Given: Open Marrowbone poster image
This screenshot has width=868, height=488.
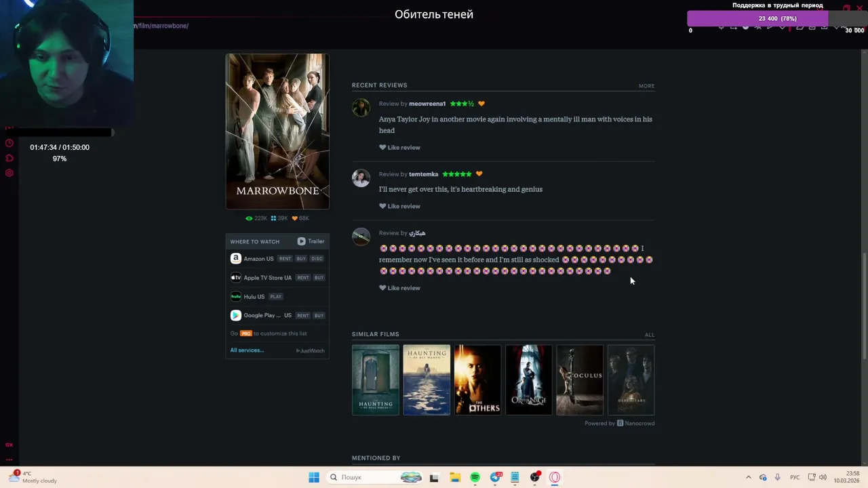Looking at the screenshot, I should tap(277, 131).
